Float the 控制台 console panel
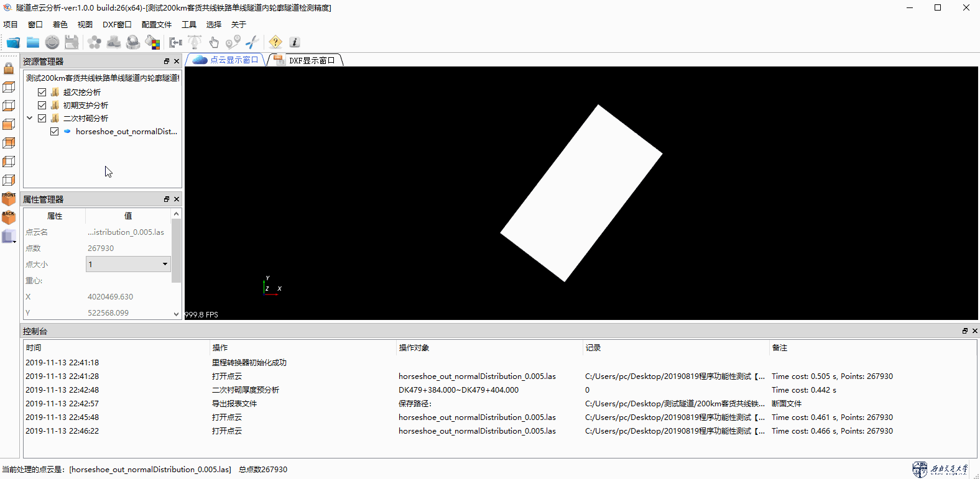This screenshot has height=479, width=980. [x=965, y=331]
